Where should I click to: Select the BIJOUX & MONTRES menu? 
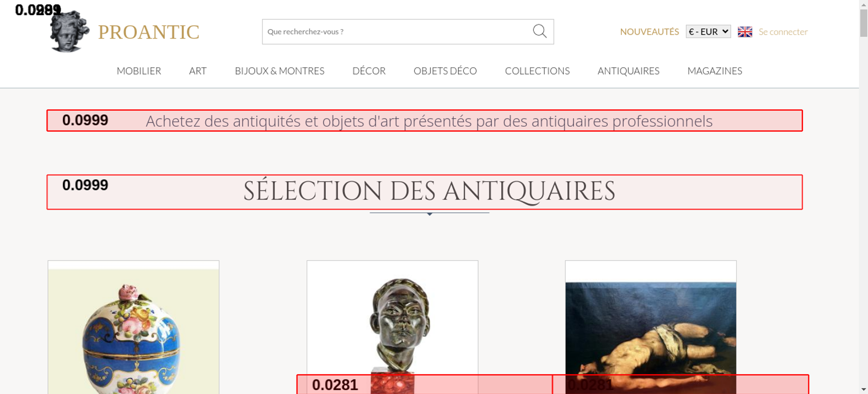279,71
